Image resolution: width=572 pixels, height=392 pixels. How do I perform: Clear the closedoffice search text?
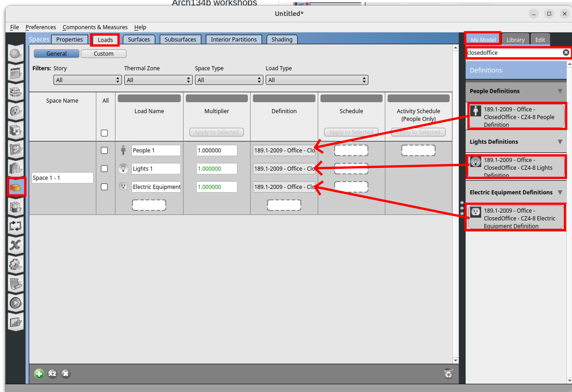[566, 53]
